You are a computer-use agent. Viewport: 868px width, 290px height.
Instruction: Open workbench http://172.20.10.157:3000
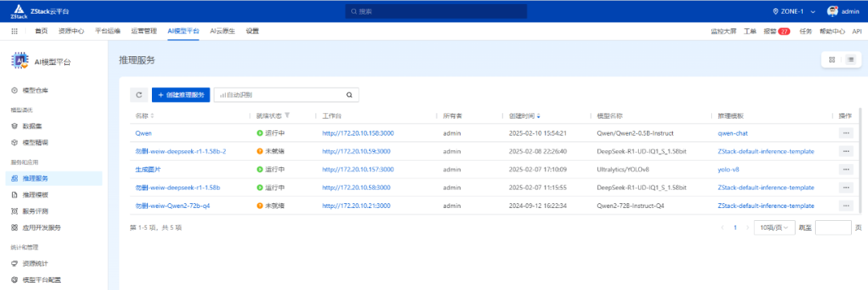358,170
